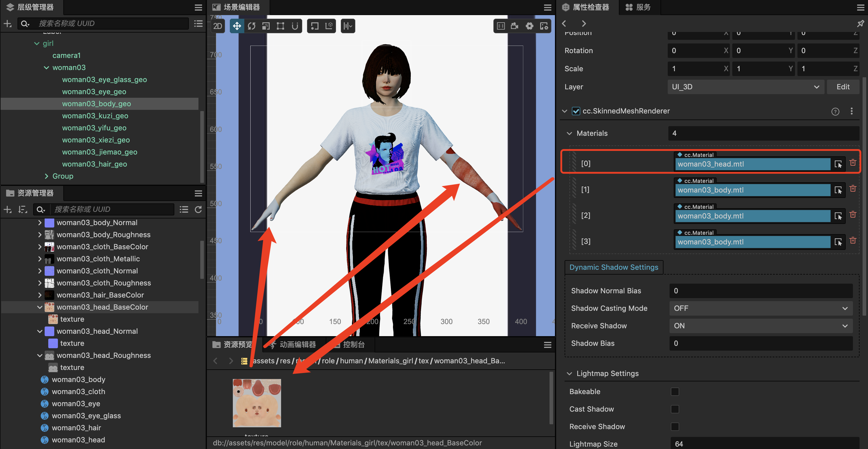Switch to the 控制台 tab

(x=353, y=345)
